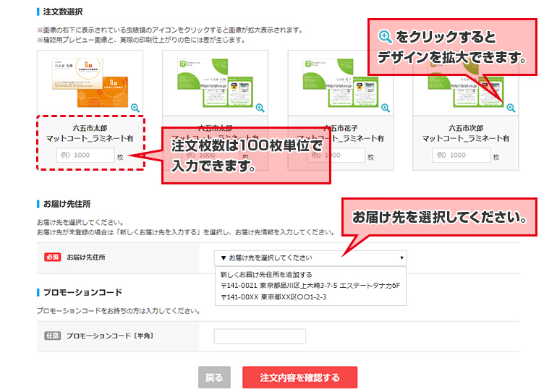Image resolution: width=557 pixels, height=392 pixels.
Task: Choose 新しくお届け先住所を追加する option
Action: 266,274
